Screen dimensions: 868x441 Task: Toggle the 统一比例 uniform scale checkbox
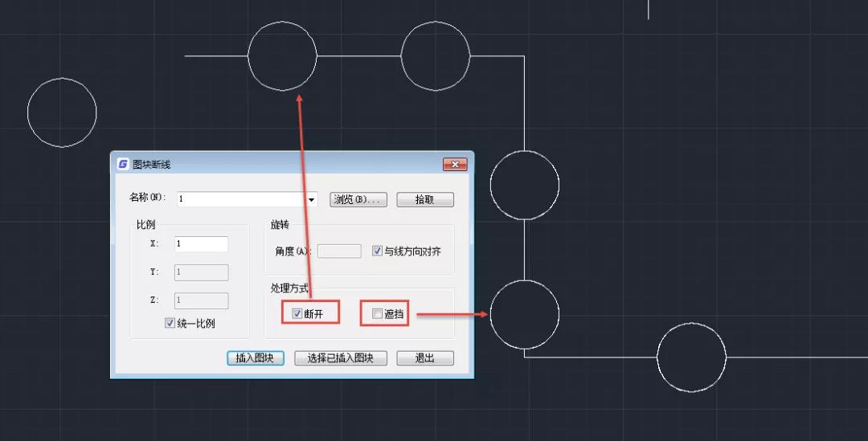[x=170, y=323]
